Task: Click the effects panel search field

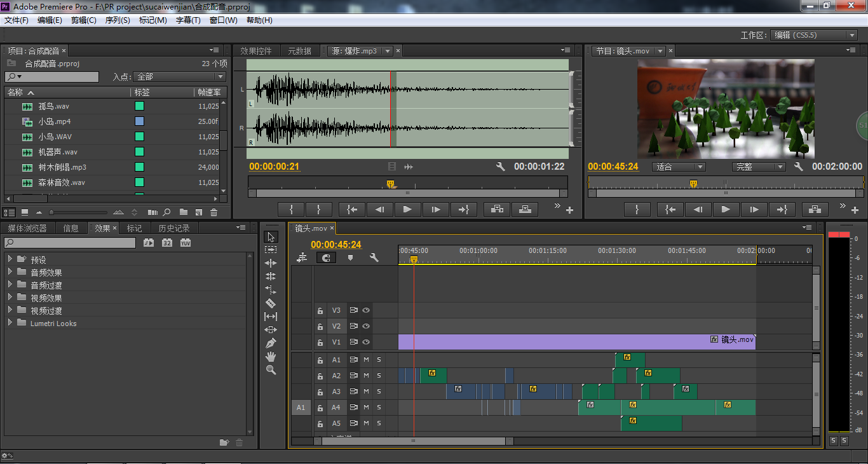Action: point(70,243)
